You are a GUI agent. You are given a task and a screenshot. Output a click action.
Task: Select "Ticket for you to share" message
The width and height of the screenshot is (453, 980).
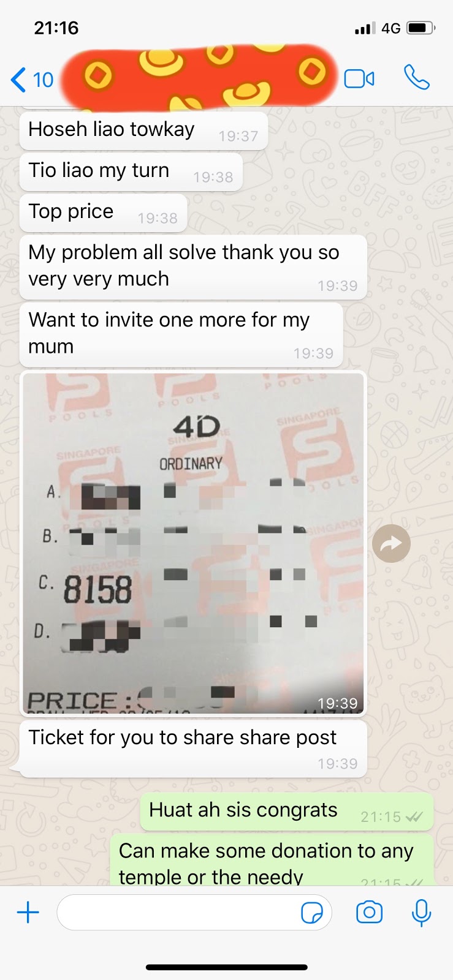click(x=193, y=748)
